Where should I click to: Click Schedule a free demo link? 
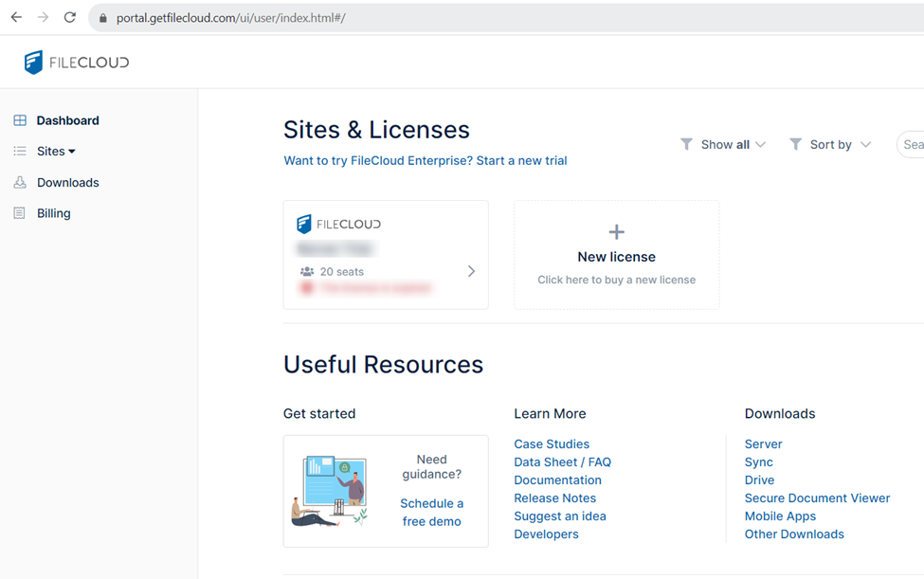432,513
